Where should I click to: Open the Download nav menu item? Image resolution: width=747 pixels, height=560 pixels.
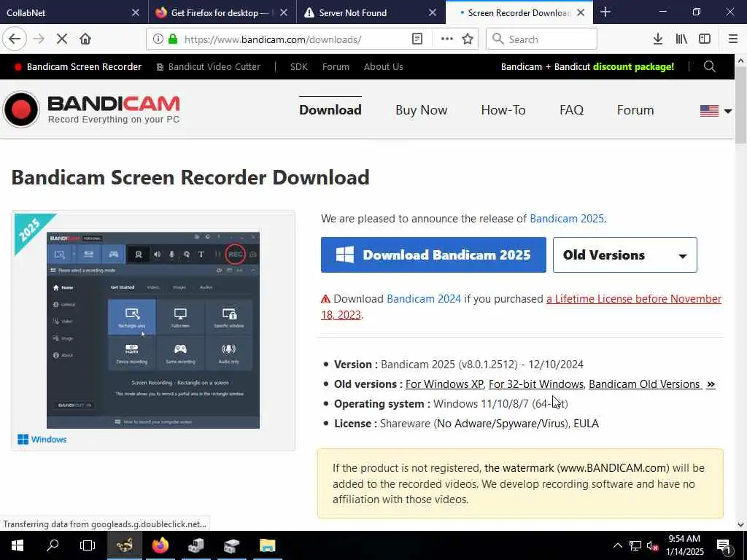pos(330,110)
